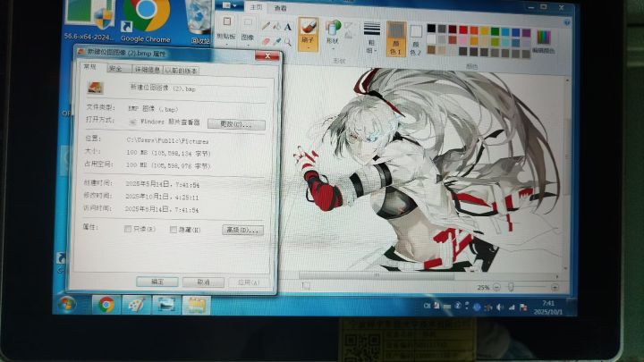Click the Zoom in plus button in Paint
The width and height of the screenshot is (644, 362).
555,287
